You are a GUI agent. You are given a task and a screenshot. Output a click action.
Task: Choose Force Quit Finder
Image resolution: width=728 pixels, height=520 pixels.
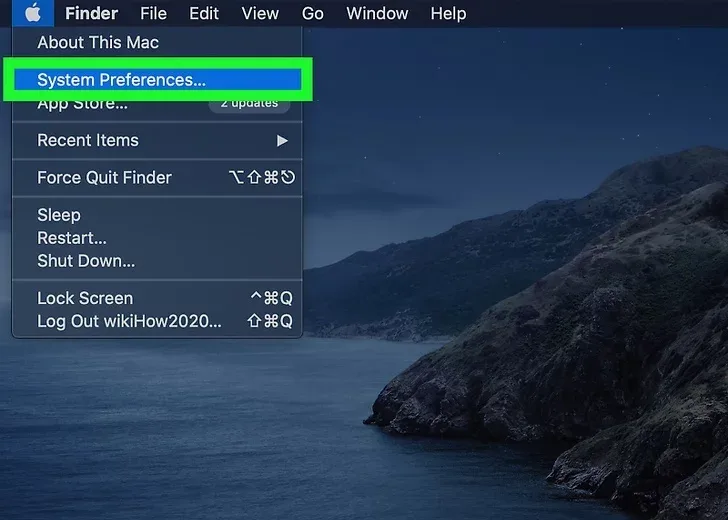[157, 177]
